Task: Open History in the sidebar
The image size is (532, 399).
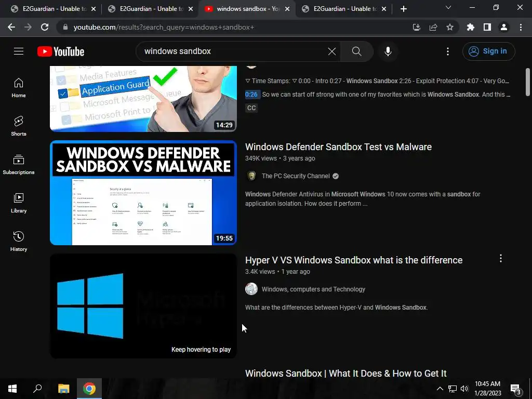Action: click(x=19, y=241)
